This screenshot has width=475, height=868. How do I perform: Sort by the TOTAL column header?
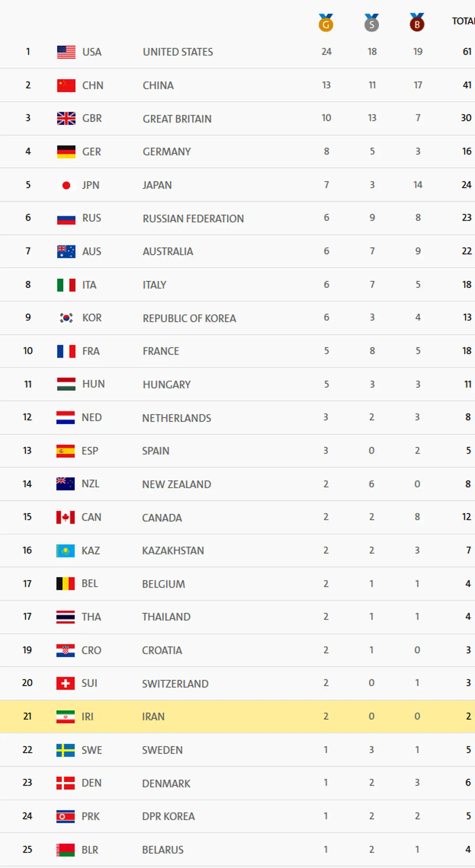[463, 21]
